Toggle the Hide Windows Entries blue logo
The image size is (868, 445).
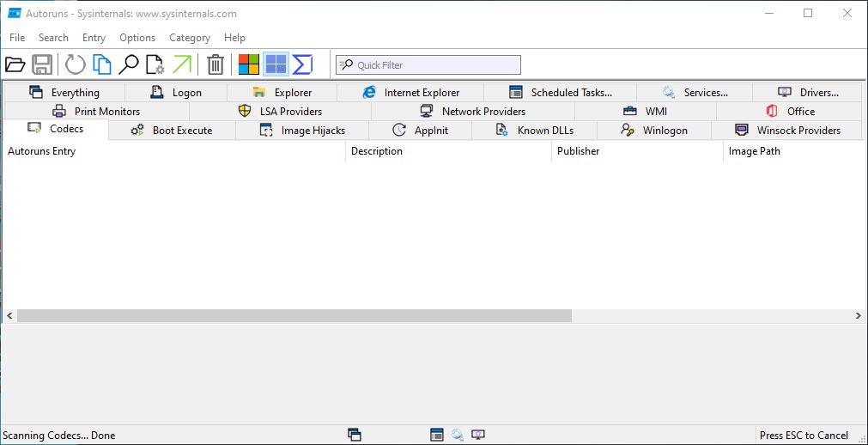pyautogui.click(x=276, y=64)
